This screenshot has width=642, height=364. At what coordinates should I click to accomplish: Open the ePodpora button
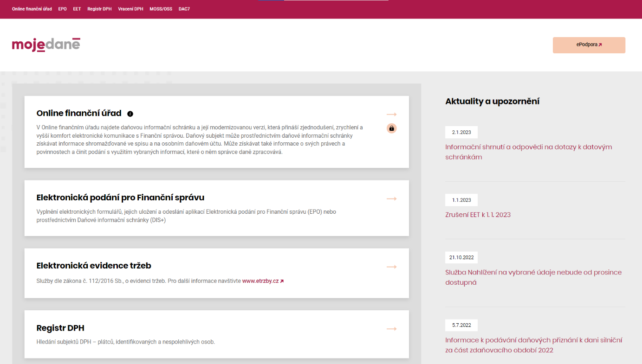[x=589, y=45]
